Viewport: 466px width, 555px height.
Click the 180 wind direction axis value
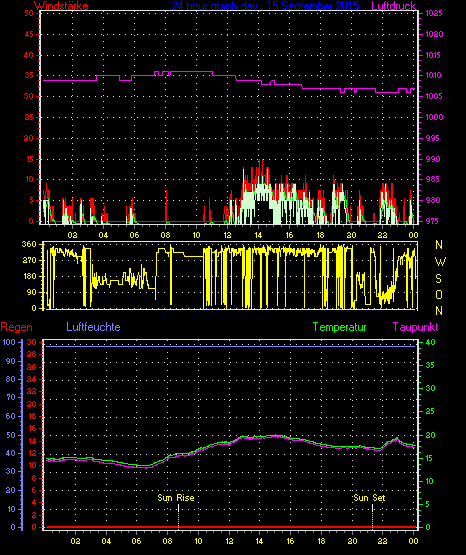coord(29,276)
